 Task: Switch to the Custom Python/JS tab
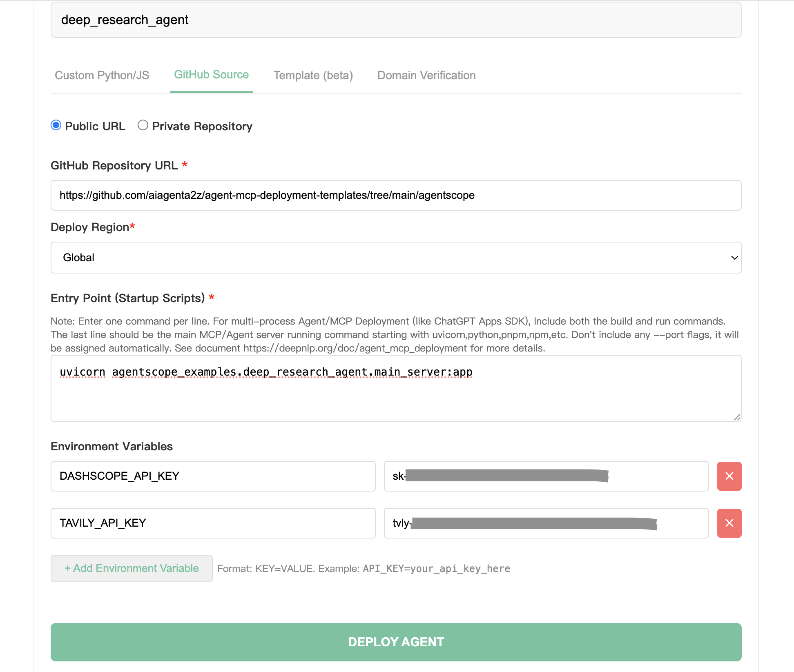tap(102, 75)
